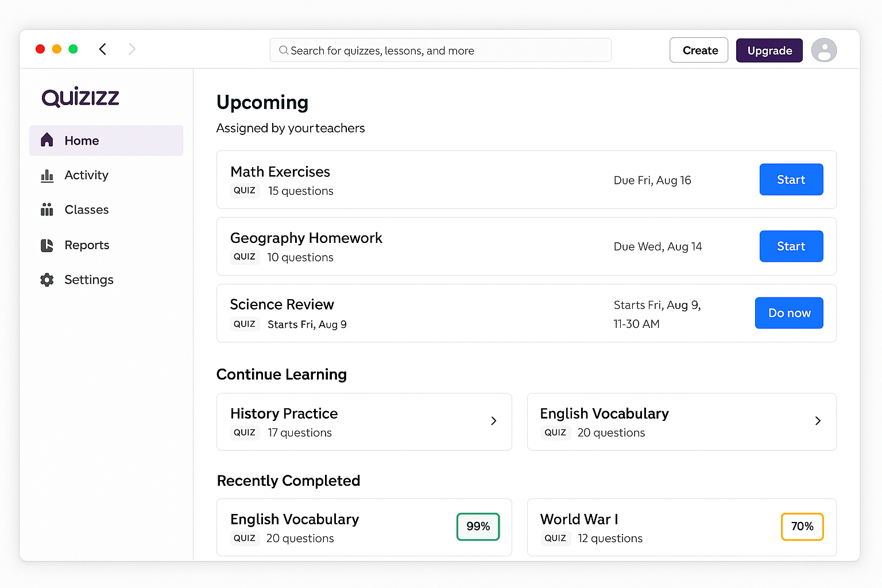Click Do now on Science Review
The width and height of the screenshot is (882, 588).
tap(789, 313)
